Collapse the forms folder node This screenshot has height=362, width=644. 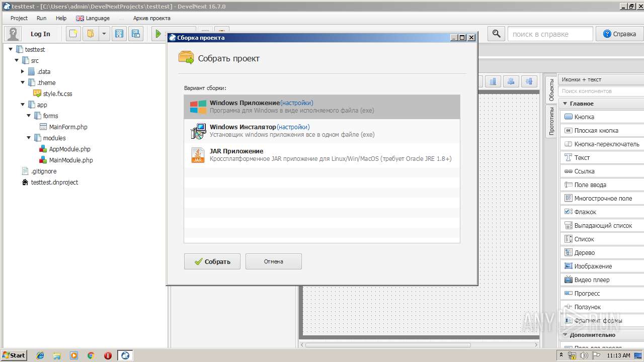[29, 116]
